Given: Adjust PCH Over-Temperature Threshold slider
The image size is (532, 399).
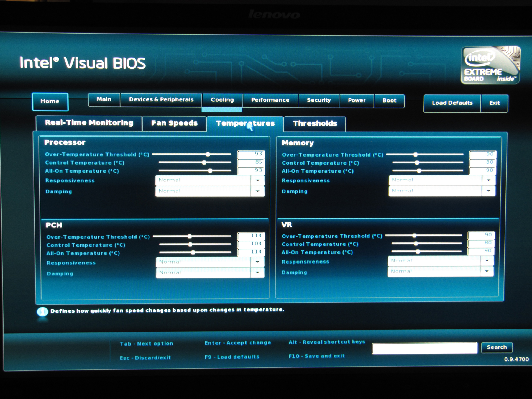Looking at the screenshot, I should [x=192, y=236].
